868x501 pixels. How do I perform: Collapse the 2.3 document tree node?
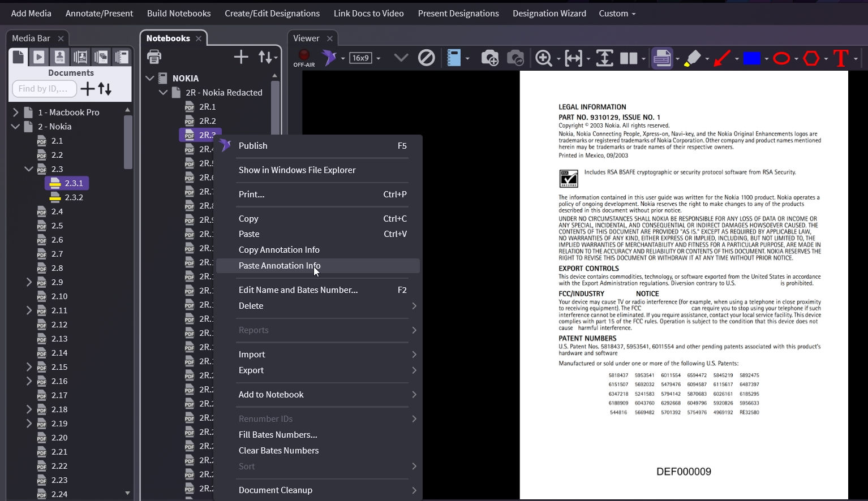click(x=29, y=169)
